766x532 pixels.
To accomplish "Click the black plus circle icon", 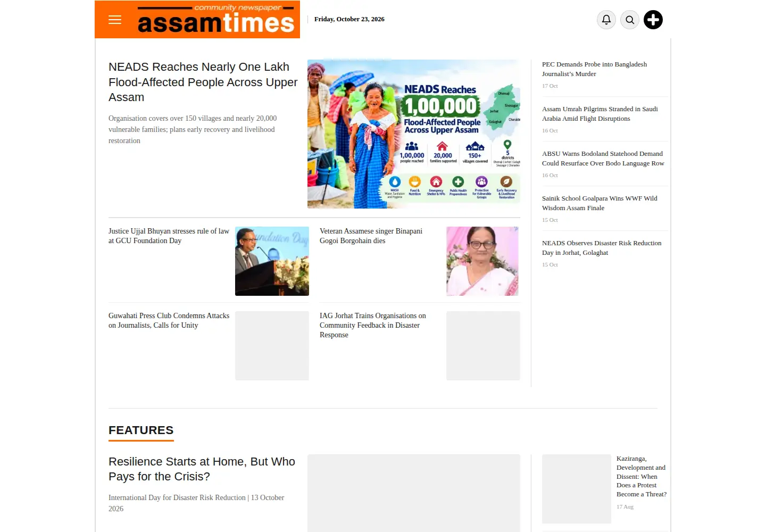I will (x=653, y=20).
